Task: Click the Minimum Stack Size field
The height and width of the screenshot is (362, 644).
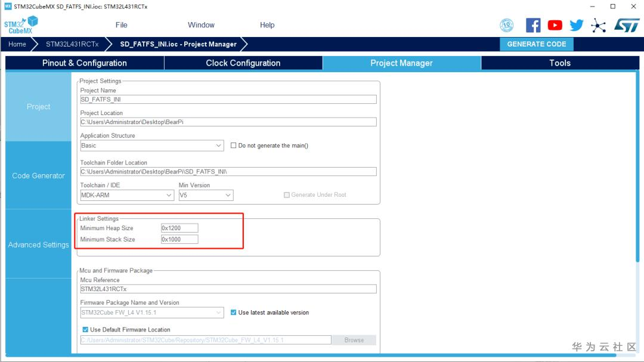Action: [x=179, y=239]
